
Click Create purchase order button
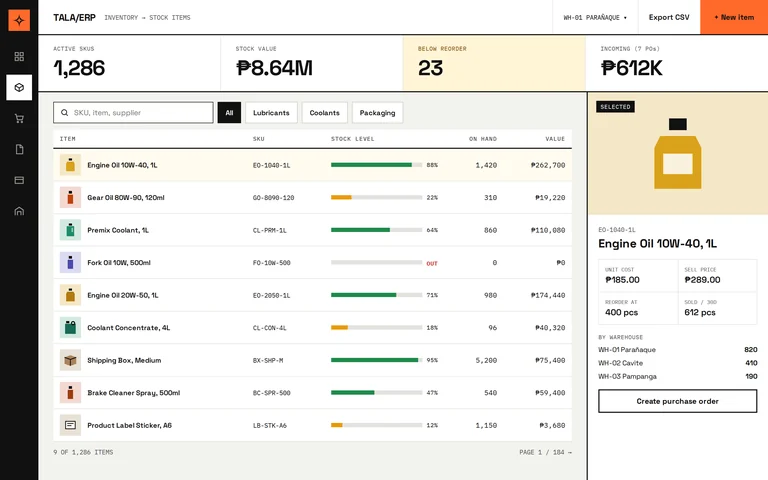pos(677,401)
